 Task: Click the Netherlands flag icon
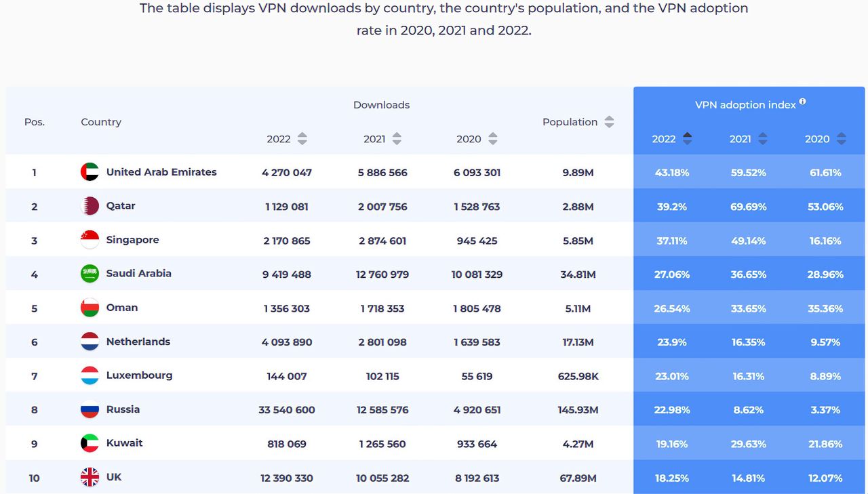pyautogui.click(x=90, y=342)
